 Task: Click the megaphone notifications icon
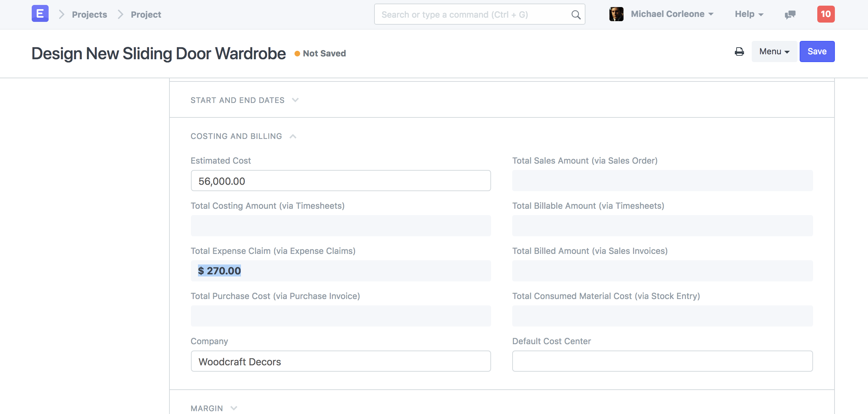click(x=790, y=14)
